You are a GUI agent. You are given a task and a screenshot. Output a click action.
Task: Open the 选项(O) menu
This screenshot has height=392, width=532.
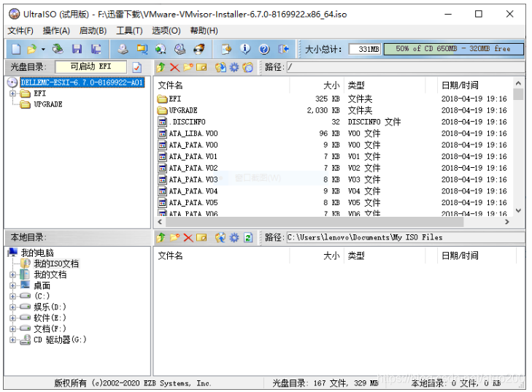pyautogui.click(x=166, y=31)
